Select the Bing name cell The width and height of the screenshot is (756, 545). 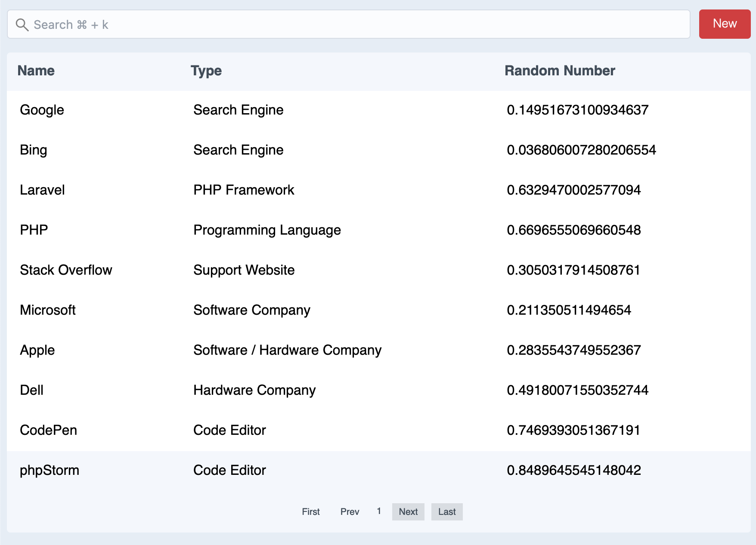tap(34, 150)
